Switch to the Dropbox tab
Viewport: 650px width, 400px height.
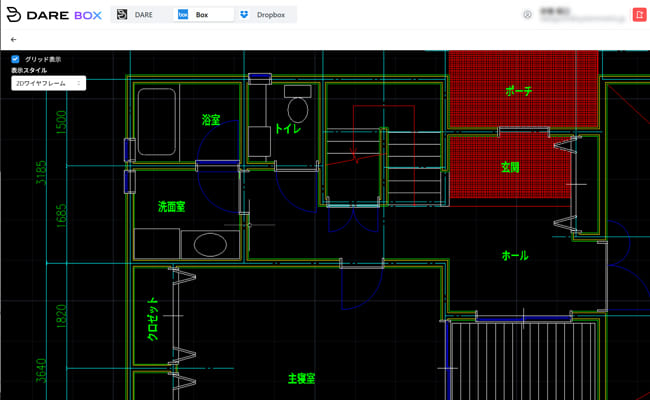pyautogui.click(x=263, y=15)
